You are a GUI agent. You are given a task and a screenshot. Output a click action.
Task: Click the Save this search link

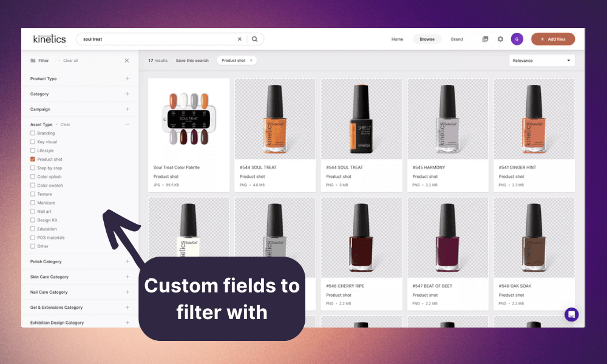coord(192,60)
